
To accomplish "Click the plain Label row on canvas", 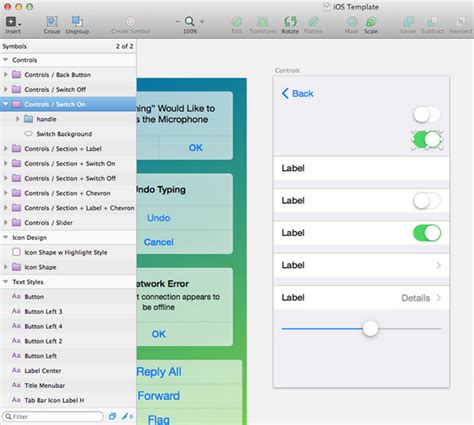I will point(361,168).
